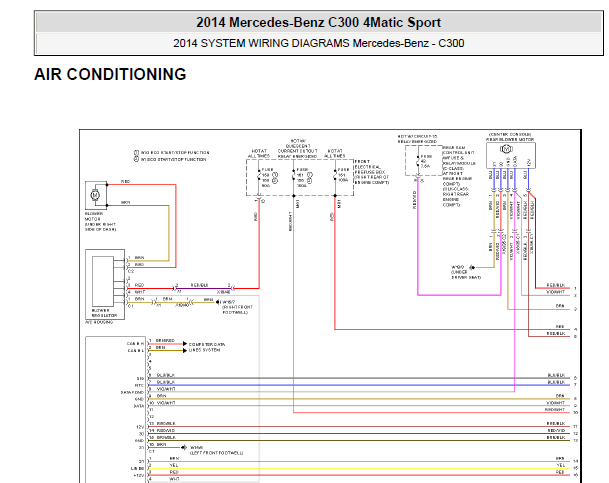Select the title "2014 Mercedes-Benz C300 4Matic Sport"
Image resolution: width=609 pixels, height=483 pixels.
point(318,23)
